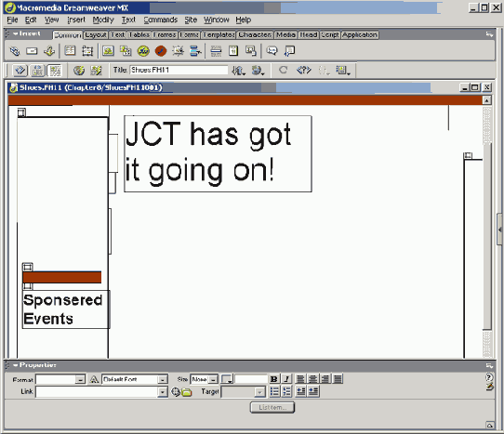
Task: Switch to Show Design View
Action: click(x=55, y=71)
